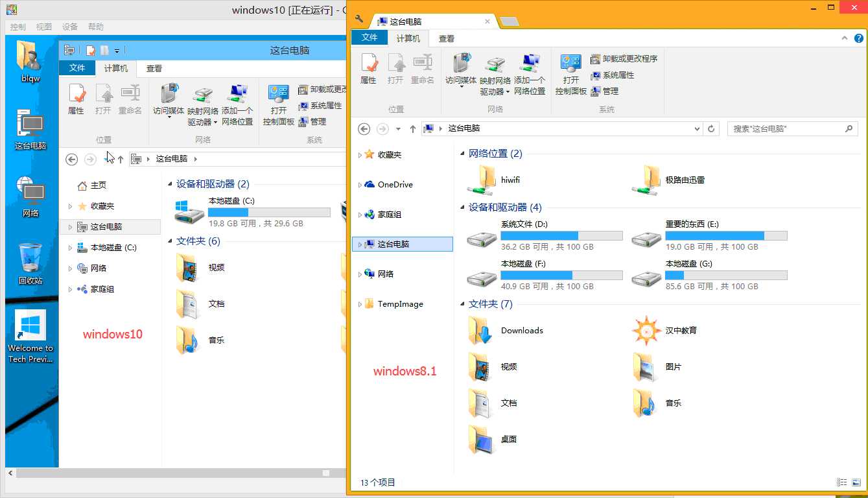Open 极路由迅雷 network location
Viewport: 868px width, 498px height.
click(x=668, y=180)
